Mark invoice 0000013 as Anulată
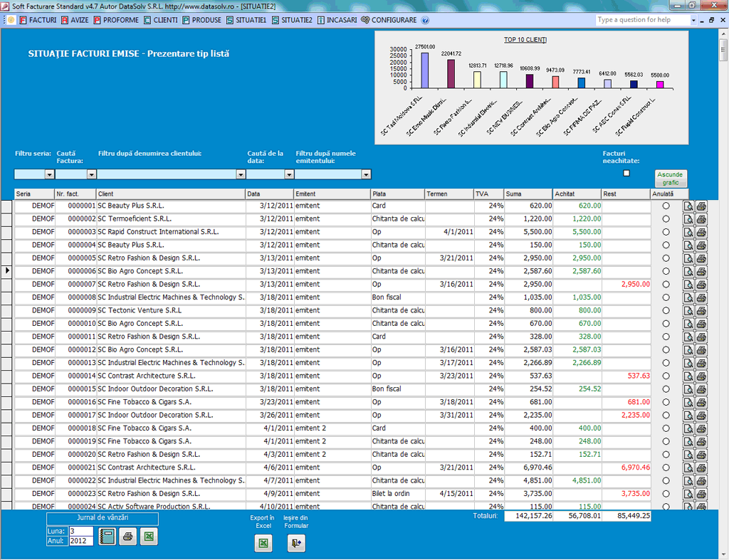The image size is (729, 560). coord(666,363)
